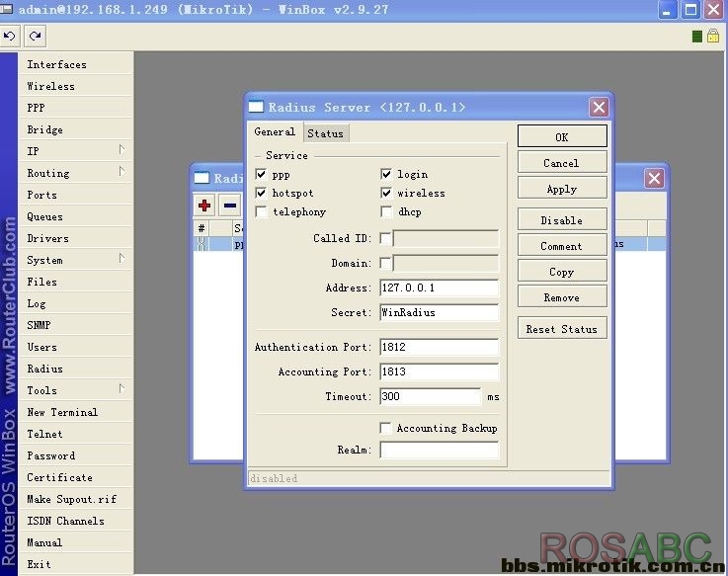
Task: Open the Bridge menu item
Action: [x=76, y=129]
